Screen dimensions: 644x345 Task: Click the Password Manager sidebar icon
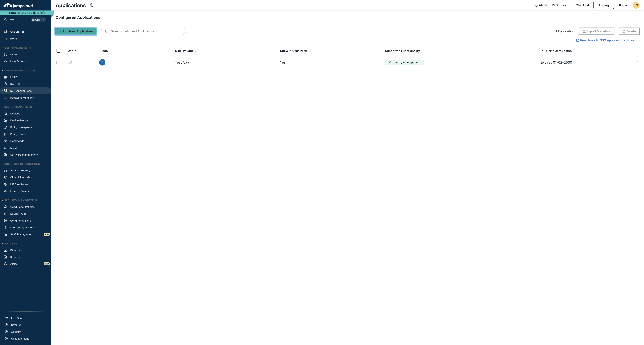pos(5,98)
